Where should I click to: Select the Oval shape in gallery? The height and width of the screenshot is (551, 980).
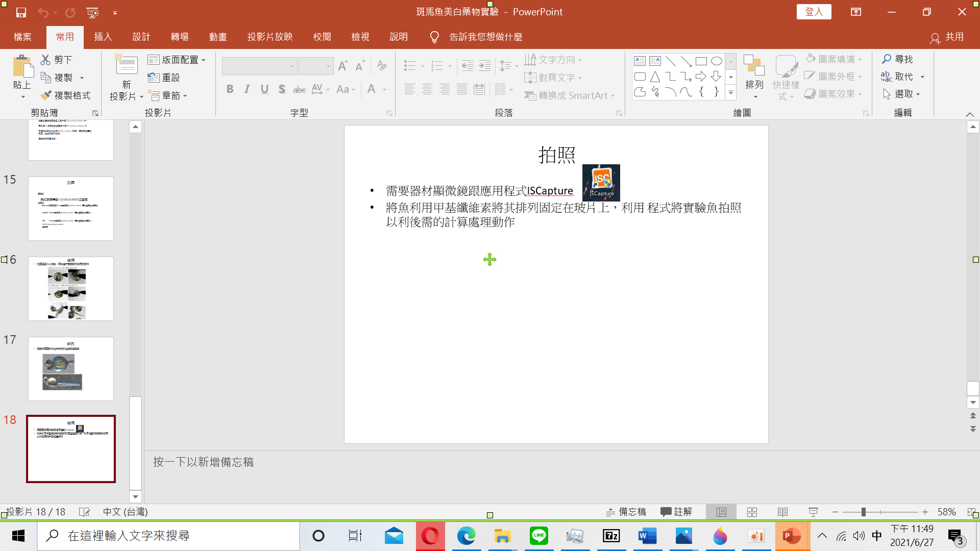point(716,61)
